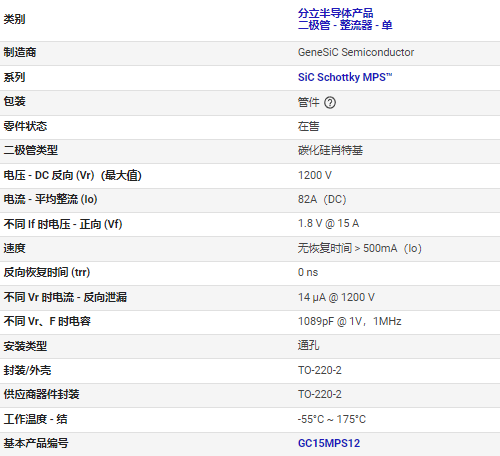This screenshot has width=500, height=456.
Task: Select the -55°C ~ 175°C temperature value
Action: coord(332,419)
